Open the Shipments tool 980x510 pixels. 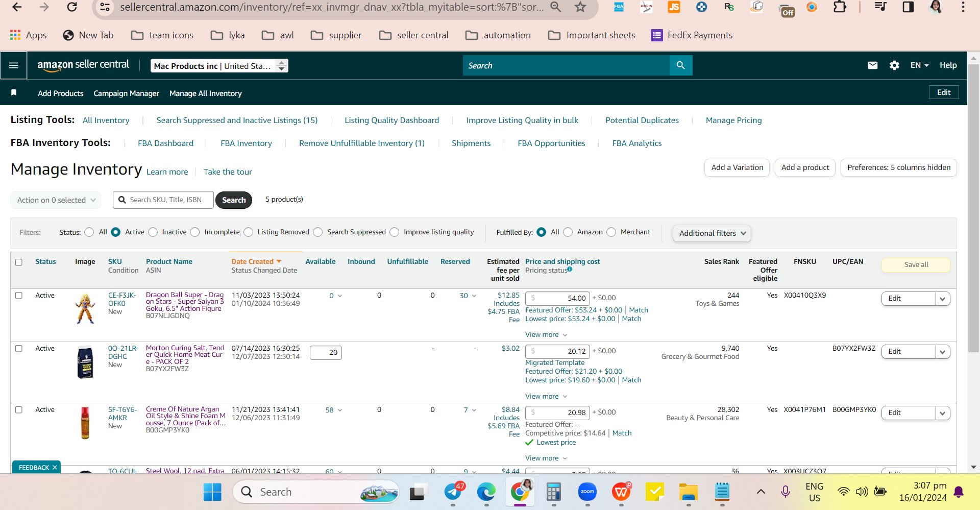471,143
